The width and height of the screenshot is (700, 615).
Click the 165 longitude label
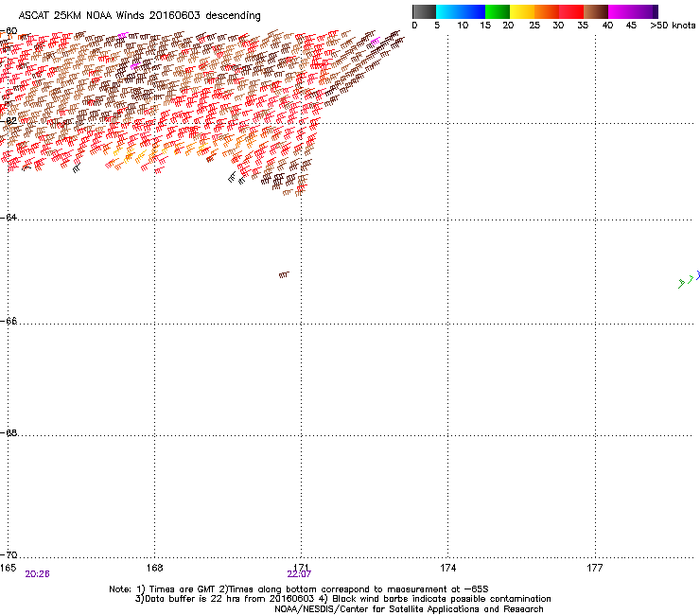click(x=8, y=568)
